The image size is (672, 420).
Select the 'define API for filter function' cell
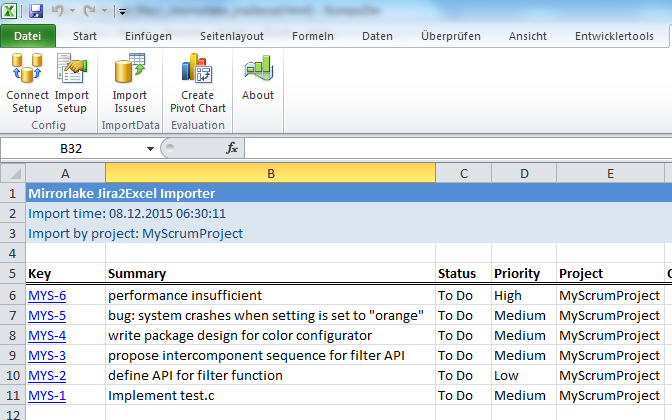[270, 376]
